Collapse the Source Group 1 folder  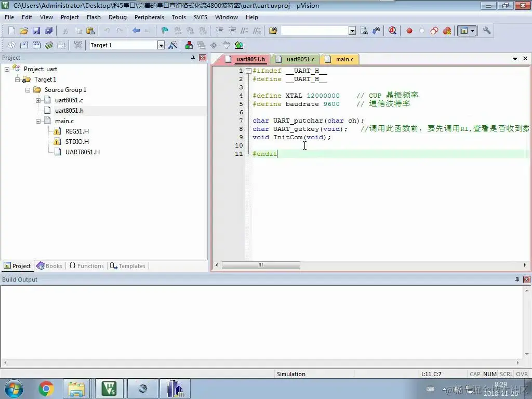pos(28,90)
